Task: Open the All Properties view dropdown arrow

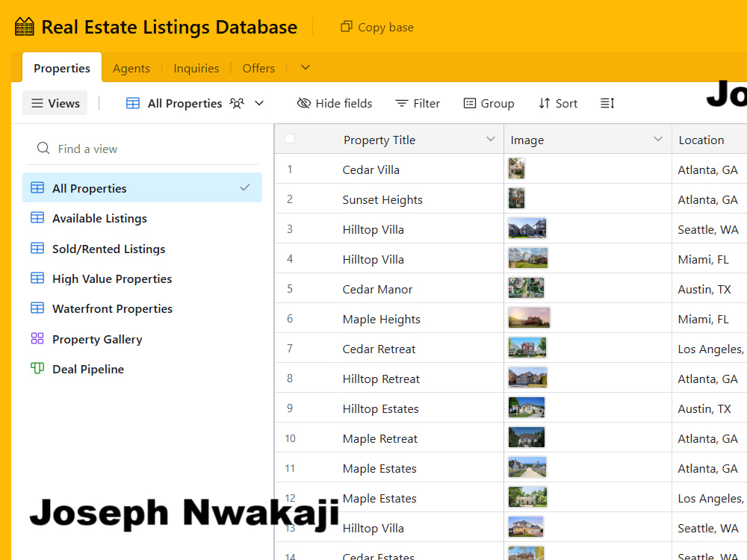Action: (x=259, y=103)
